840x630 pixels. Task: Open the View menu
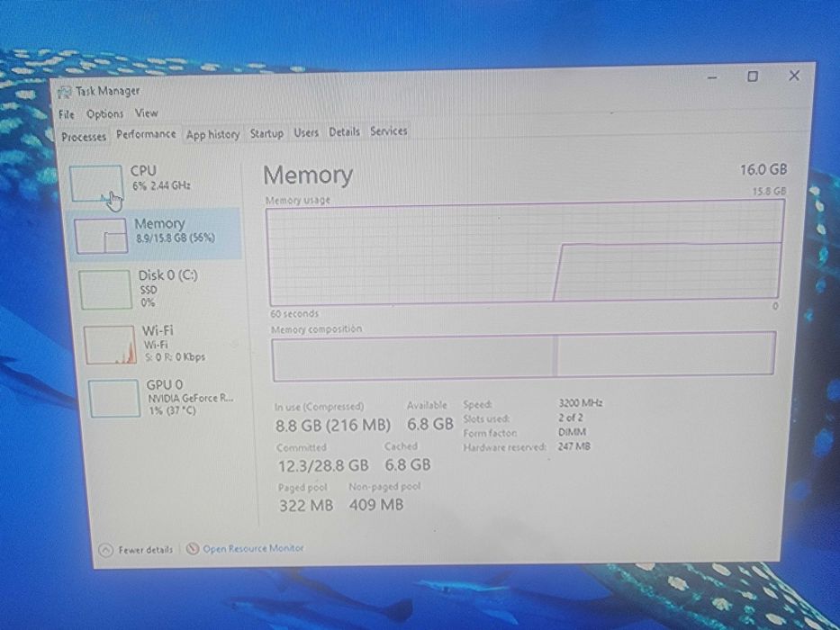tap(146, 113)
